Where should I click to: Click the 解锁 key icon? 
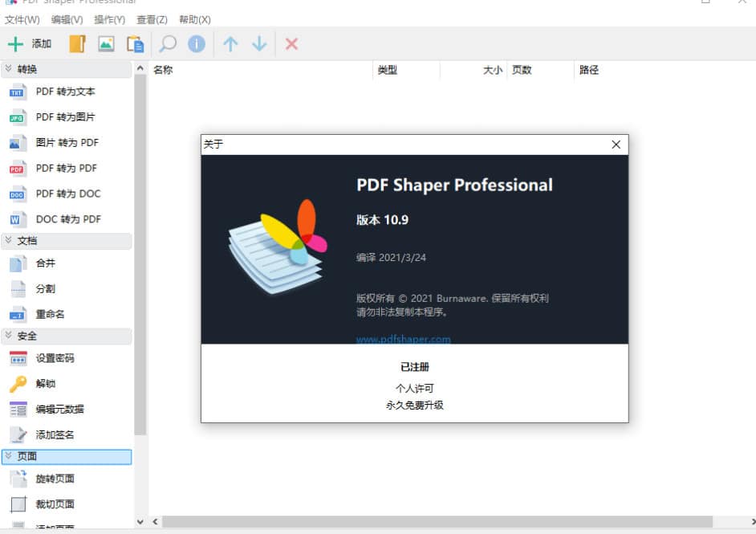coord(18,384)
